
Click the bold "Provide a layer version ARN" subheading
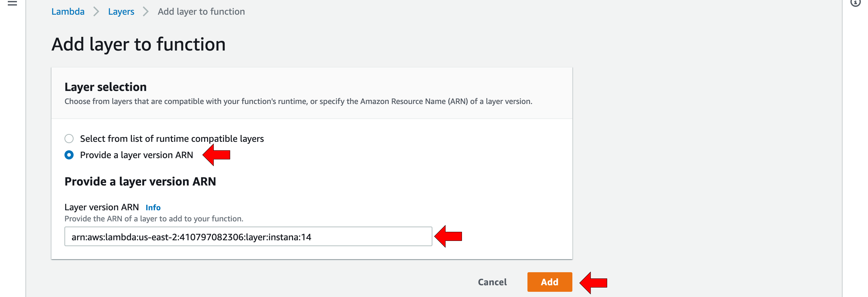(140, 182)
